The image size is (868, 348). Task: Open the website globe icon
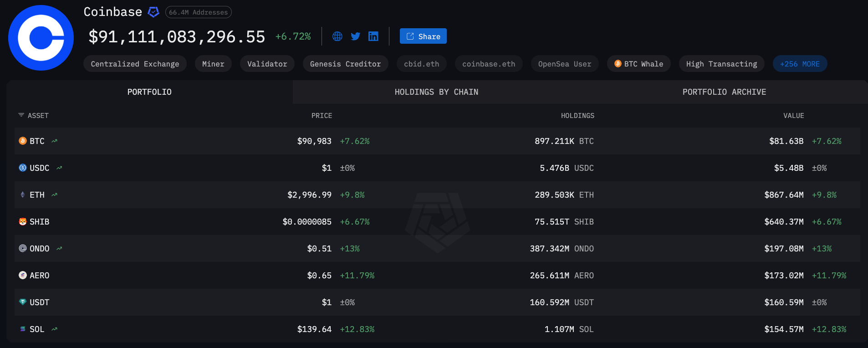[x=337, y=36]
